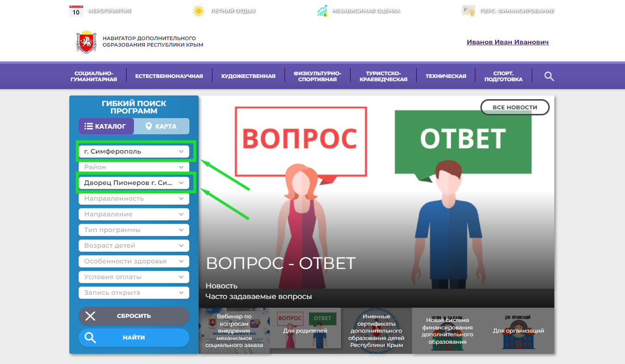Click the certificate icon for Перс. финансирование
Viewport: 625px width, 364px height.
(x=468, y=11)
